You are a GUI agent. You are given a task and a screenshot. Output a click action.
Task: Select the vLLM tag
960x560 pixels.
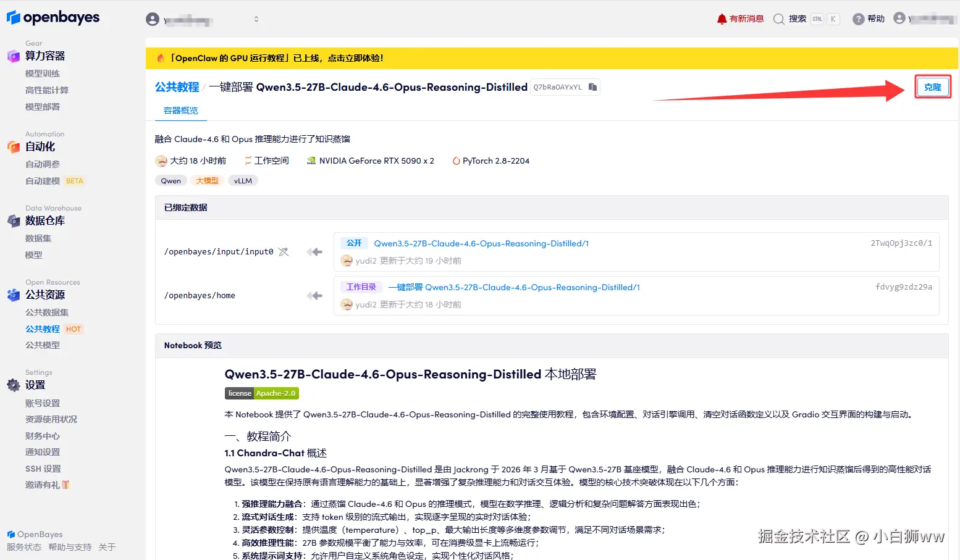coord(243,181)
